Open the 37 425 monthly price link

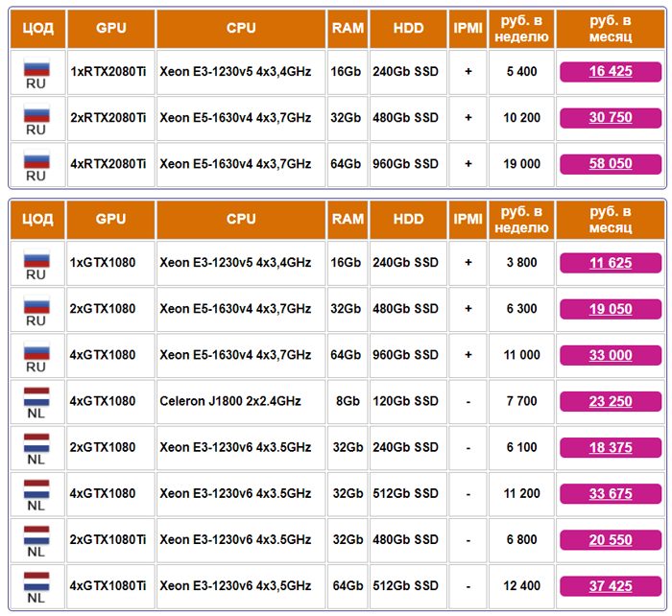coord(611,586)
